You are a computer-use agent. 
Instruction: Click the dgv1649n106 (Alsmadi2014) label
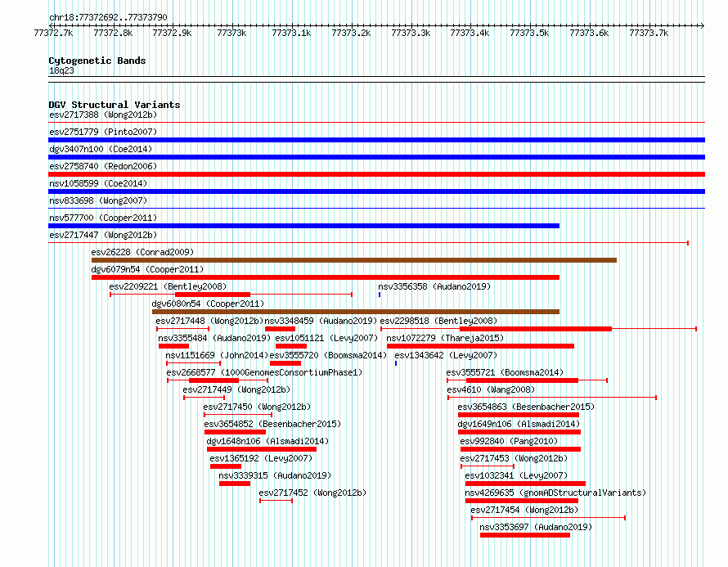tap(519, 424)
